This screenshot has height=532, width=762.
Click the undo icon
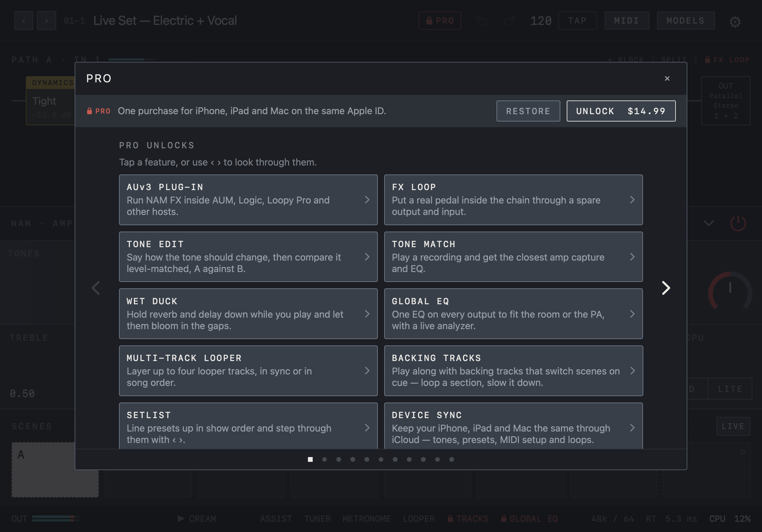click(x=481, y=20)
